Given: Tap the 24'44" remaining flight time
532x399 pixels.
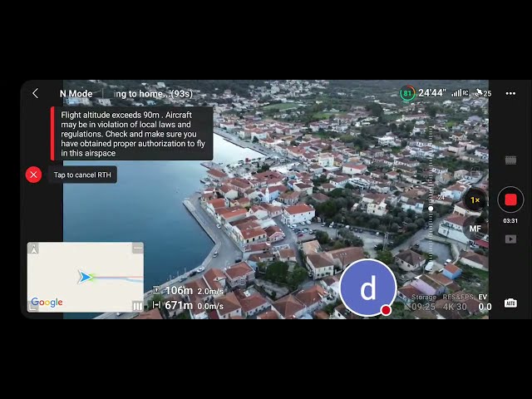Looking at the screenshot, I should coord(432,93).
